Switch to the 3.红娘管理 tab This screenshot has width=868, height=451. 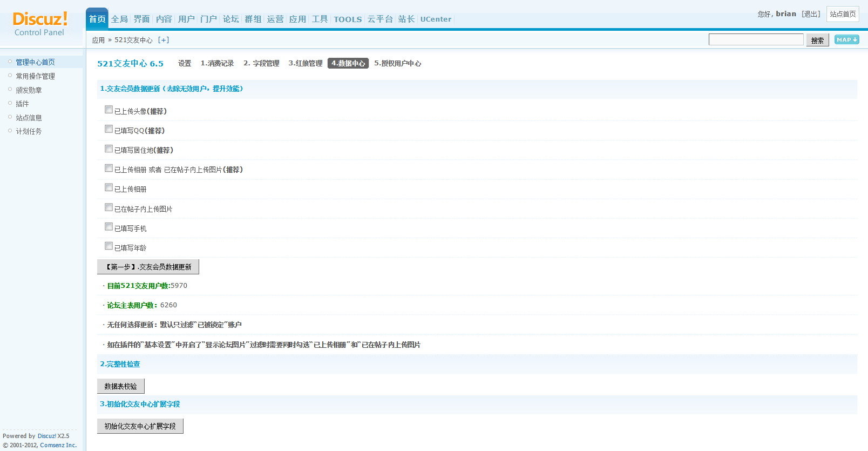[306, 63]
